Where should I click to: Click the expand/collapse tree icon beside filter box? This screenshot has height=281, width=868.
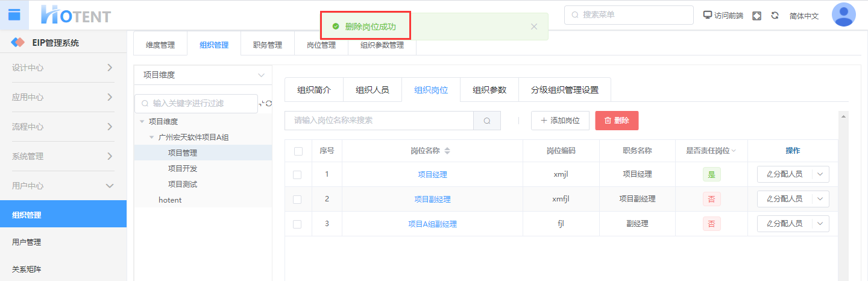coord(262,104)
